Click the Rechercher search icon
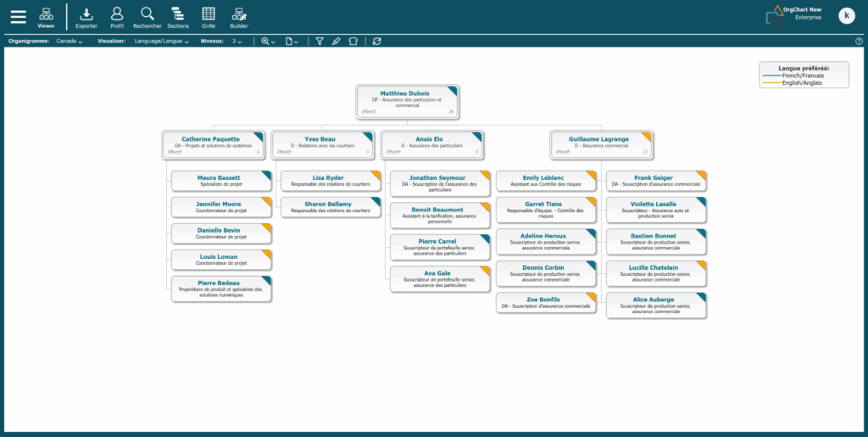The image size is (868, 437). click(147, 17)
